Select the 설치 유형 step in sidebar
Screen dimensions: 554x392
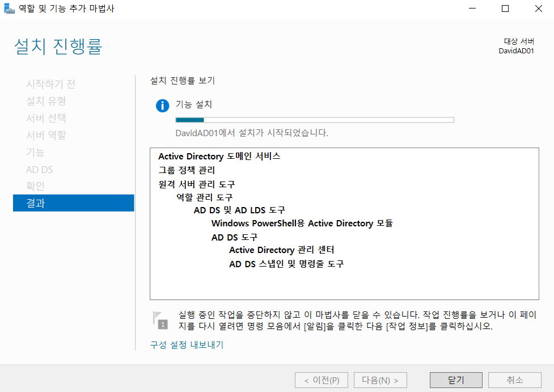(x=46, y=101)
